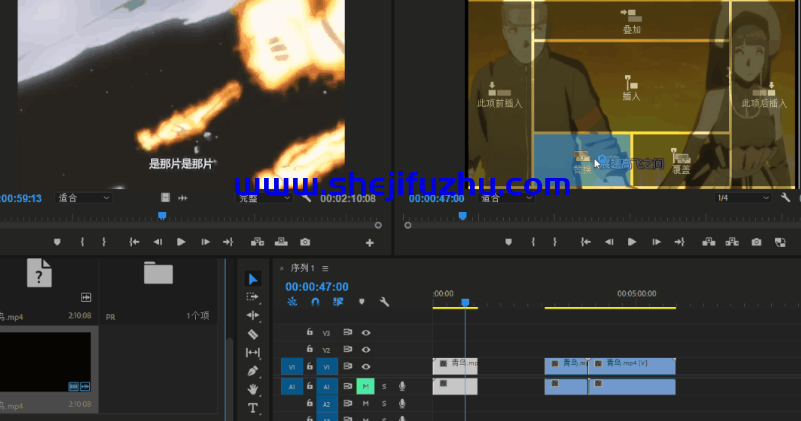
Task: Go to Out point in Source monitor
Action: [x=228, y=242]
